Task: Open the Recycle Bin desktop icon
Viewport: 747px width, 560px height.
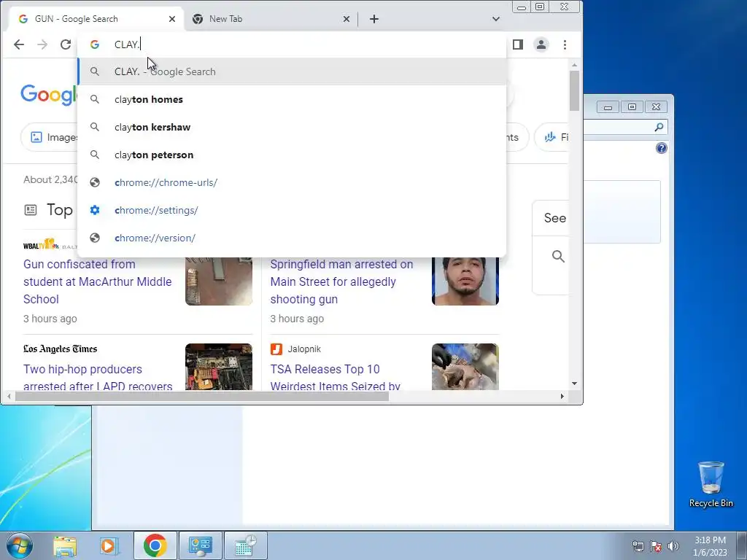Action: tap(711, 484)
